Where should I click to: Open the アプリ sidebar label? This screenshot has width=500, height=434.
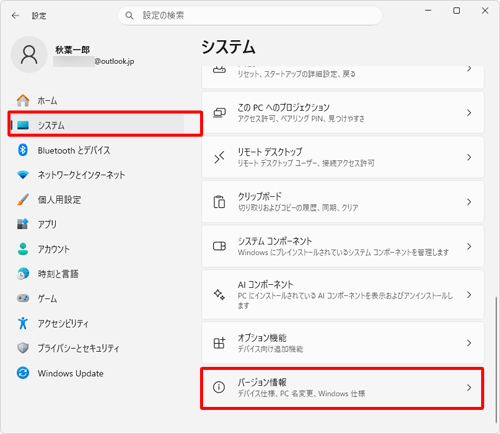(47, 224)
